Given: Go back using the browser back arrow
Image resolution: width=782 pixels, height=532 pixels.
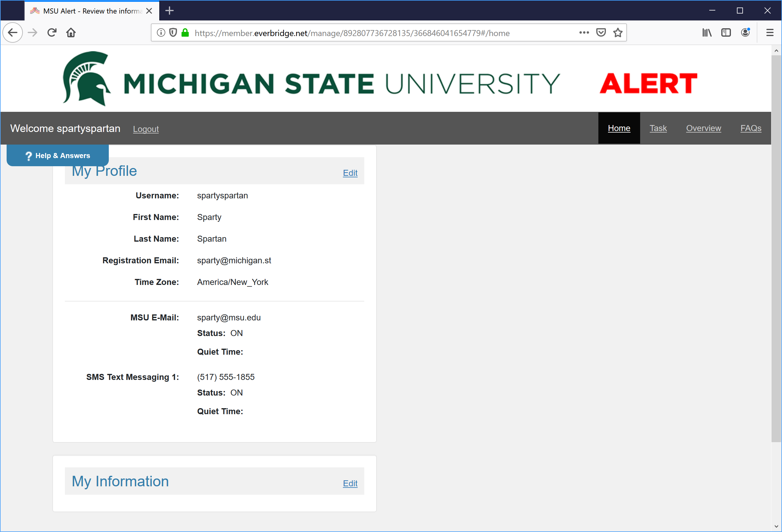Looking at the screenshot, I should point(13,33).
